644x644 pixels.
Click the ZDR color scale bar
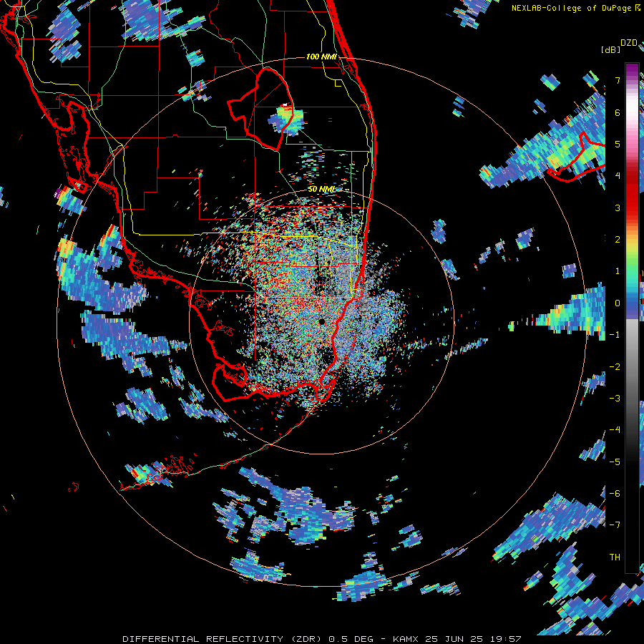(632, 318)
